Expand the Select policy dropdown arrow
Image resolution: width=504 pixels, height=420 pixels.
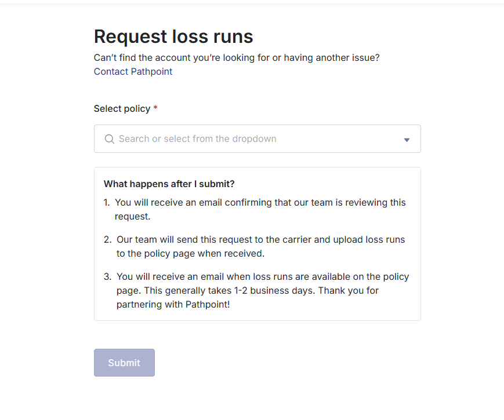coord(407,140)
